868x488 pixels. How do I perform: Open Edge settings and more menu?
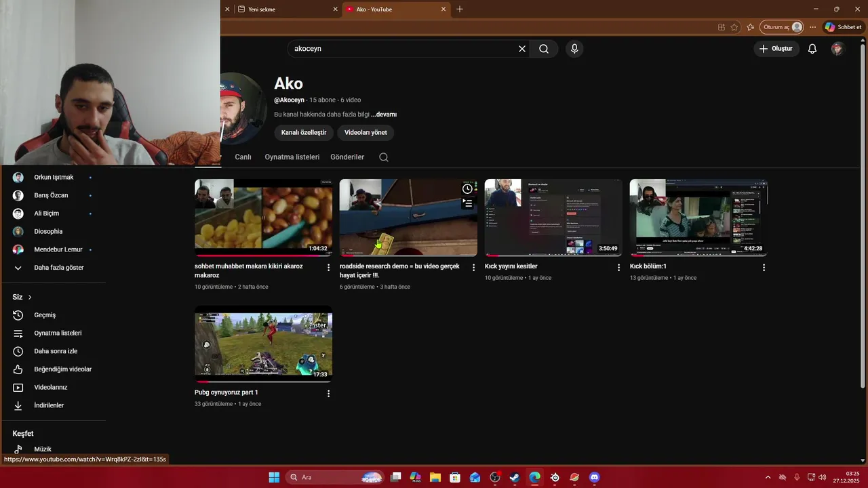(812, 27)
